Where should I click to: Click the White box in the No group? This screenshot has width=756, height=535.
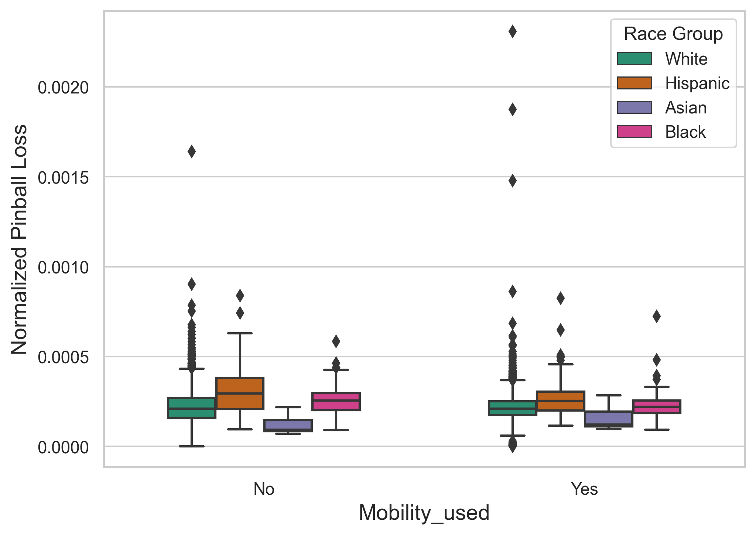tap(192, 408)
